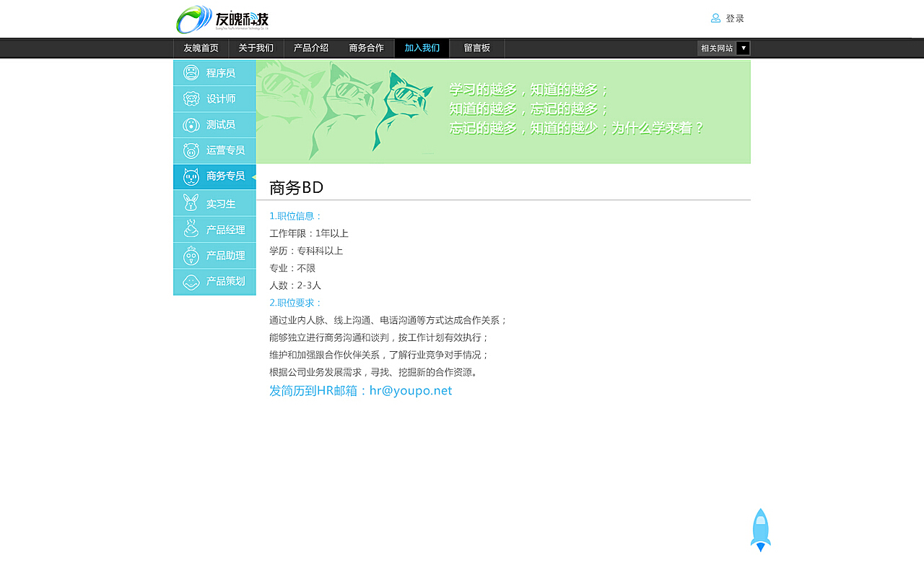Go to 友魄首页 in navigation bar
This screenshot has width=924, height=578.
click(x=201, y=48)
